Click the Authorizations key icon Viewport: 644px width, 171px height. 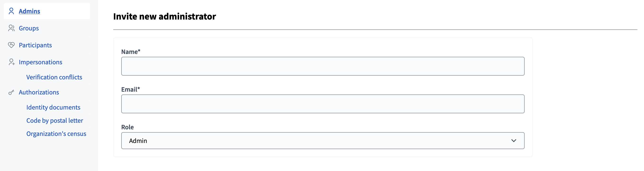(11, 92)
